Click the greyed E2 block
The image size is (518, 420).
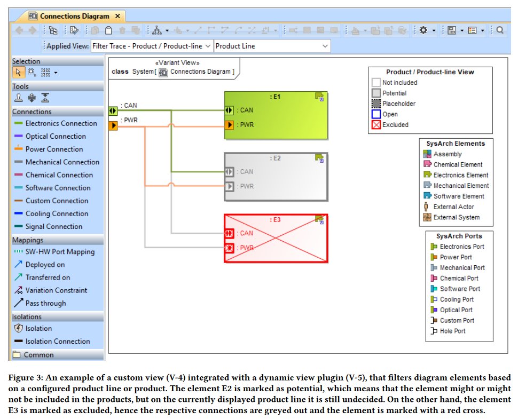point(276,177)
